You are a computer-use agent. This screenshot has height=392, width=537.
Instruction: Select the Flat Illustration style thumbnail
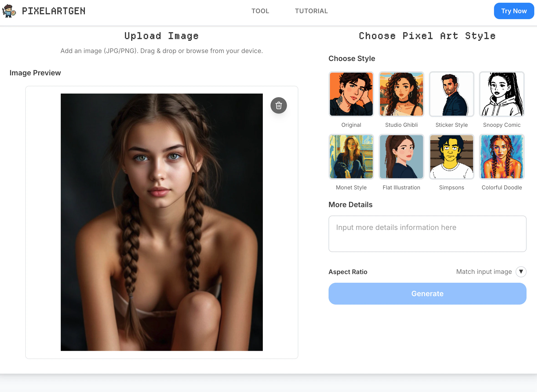(401, 157)
